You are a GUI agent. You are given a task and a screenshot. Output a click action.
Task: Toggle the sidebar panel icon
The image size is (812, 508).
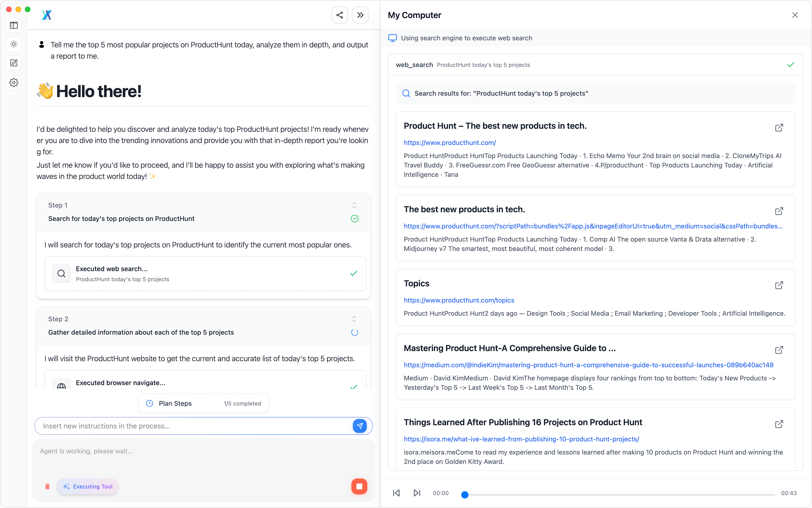pyautogui.click(x=14, y=26)
